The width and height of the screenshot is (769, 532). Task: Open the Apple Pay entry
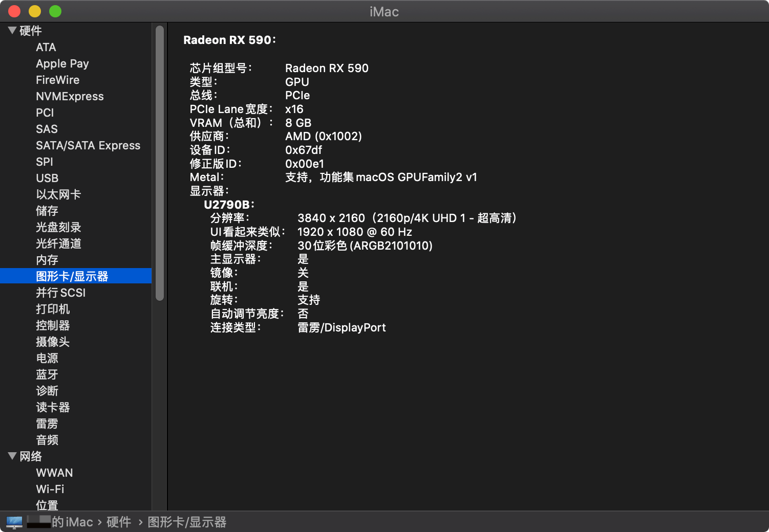pyautogui.click(x=62, y=63)
